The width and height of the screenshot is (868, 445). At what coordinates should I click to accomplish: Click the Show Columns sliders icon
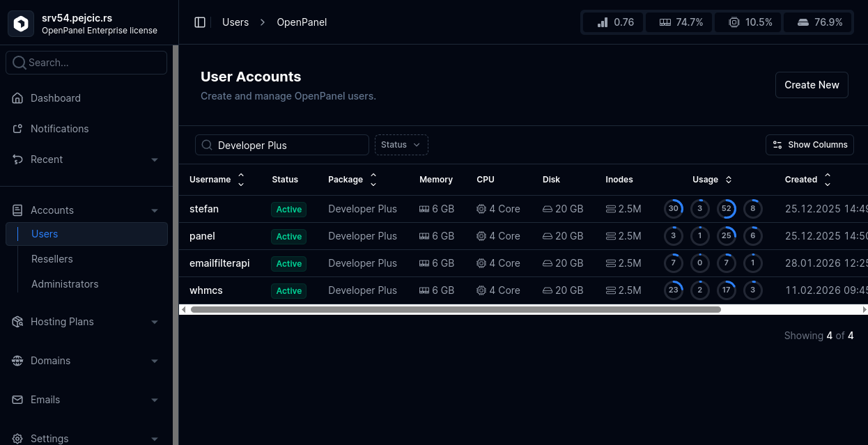[x=777, y=145]
